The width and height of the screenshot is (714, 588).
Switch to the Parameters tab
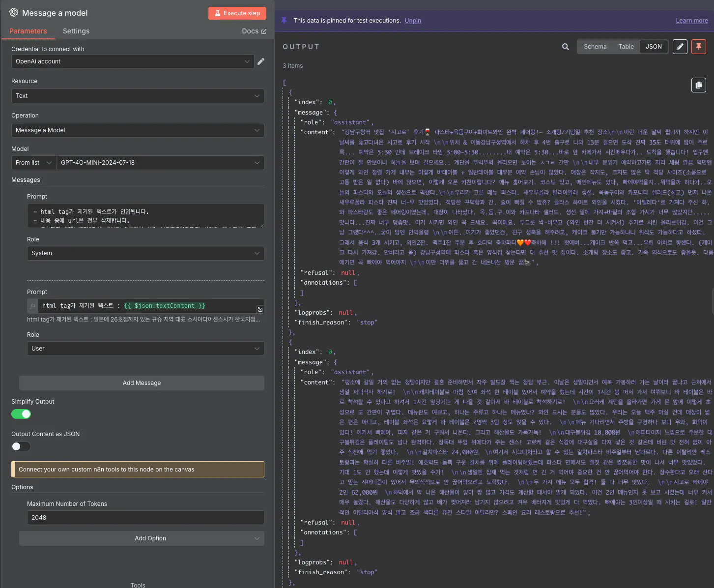pos(28,31)
